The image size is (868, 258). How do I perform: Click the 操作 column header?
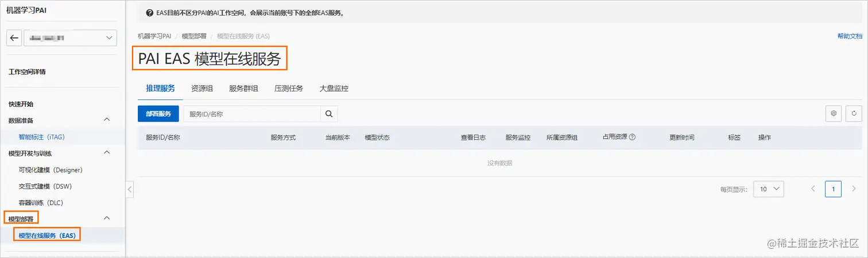tap(765, 138)
